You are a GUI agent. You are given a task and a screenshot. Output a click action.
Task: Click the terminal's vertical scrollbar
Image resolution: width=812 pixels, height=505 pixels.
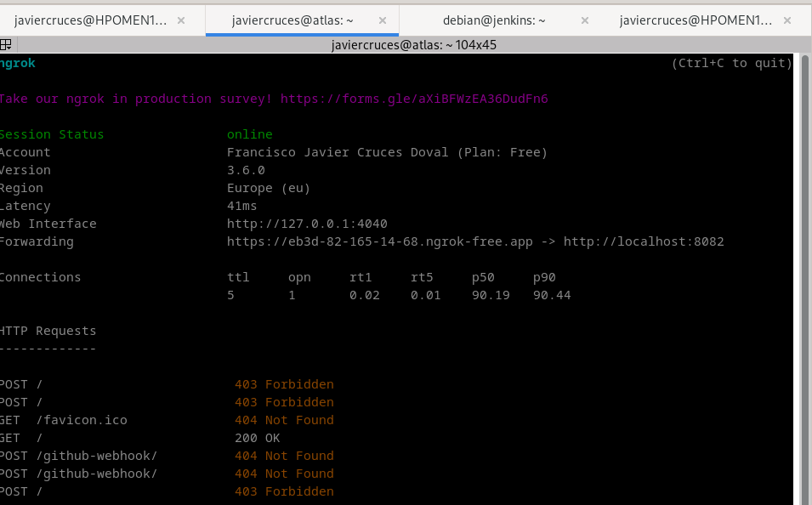[805, 279]
